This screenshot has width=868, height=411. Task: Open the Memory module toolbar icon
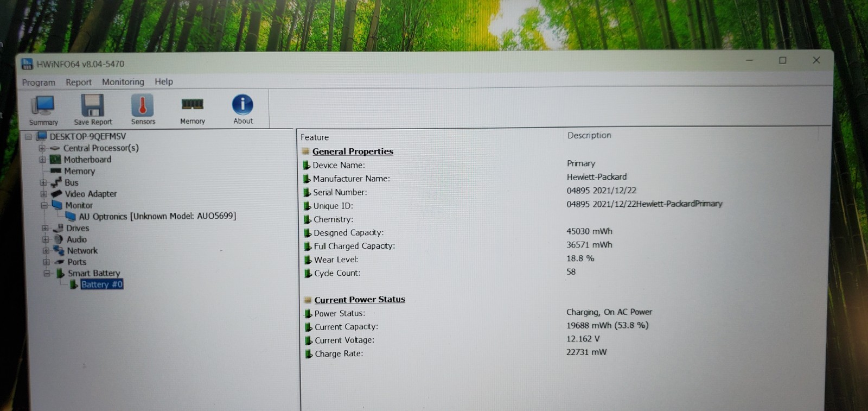point(192,104)
